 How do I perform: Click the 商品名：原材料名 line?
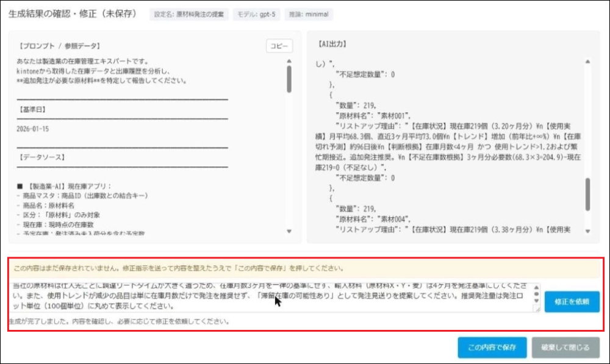point(46,205)
